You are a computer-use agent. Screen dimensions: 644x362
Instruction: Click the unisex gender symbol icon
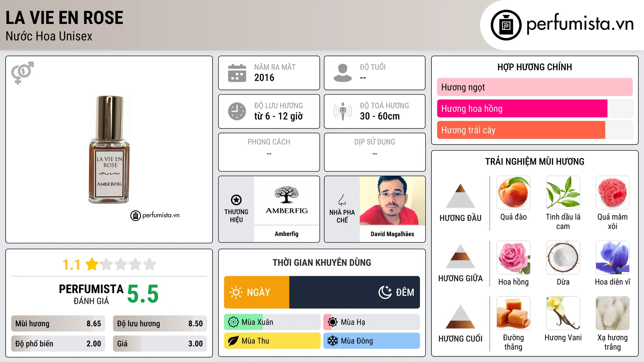[22, 73]
